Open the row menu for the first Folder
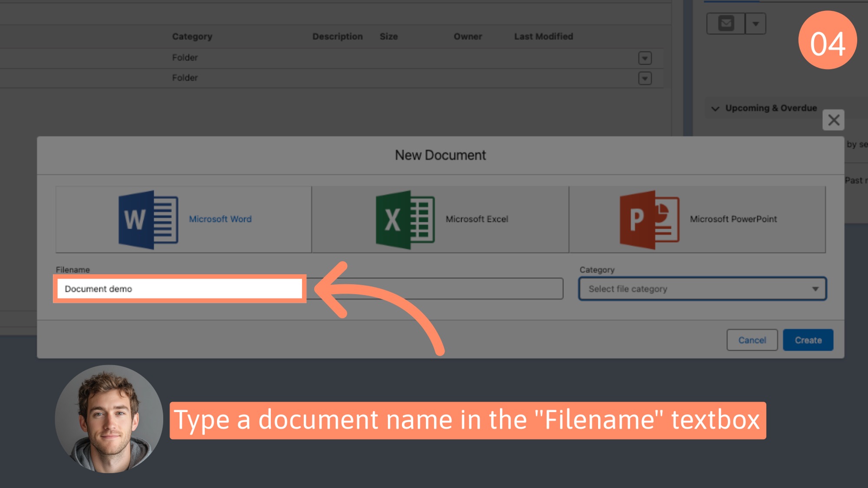868x488 pixels. tap(645, 58)
